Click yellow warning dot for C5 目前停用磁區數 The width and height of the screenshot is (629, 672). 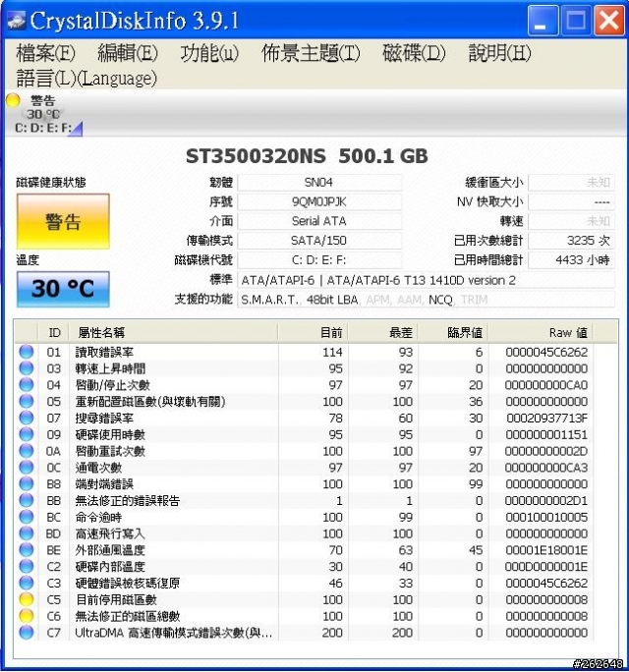[27, 599]
